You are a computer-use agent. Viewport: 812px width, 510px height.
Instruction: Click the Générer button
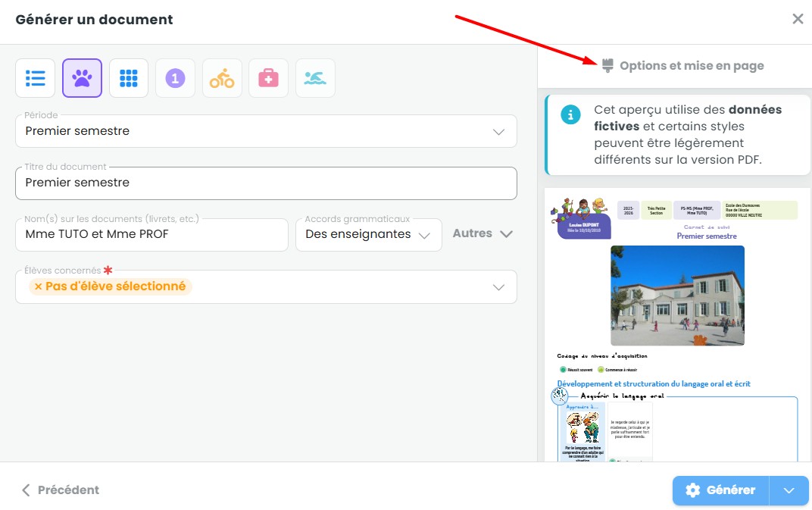click(720, 490)
